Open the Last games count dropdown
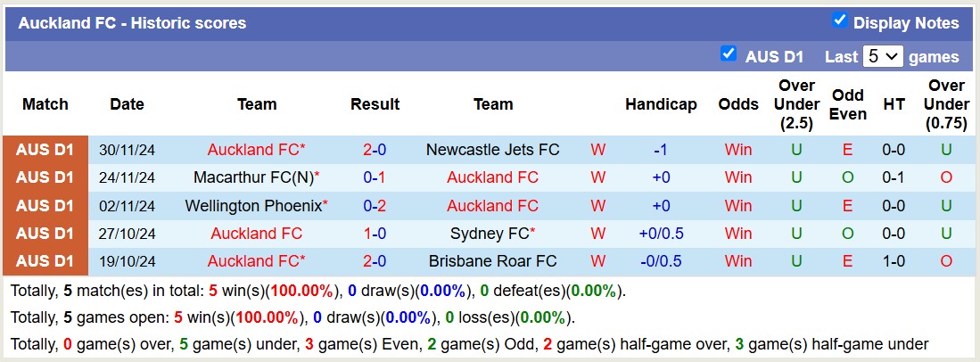This screenshot has height=362, width=980. pyautogui.click(x=883, y=56)
